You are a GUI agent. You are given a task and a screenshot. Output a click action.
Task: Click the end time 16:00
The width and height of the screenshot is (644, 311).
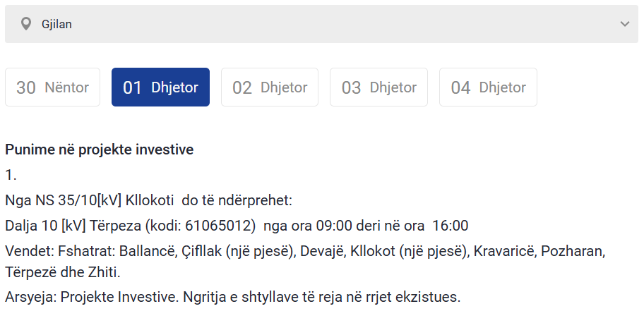coord(450,226)
